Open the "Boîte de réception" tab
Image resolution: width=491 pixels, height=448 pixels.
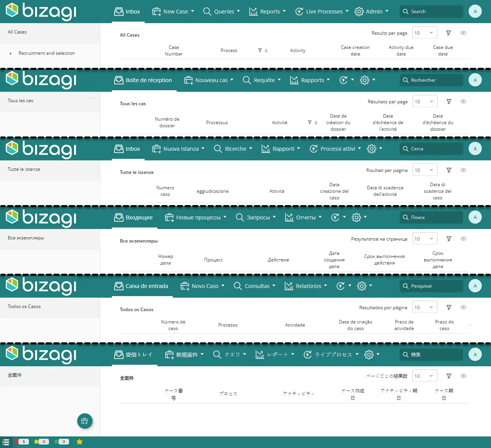pos(144,80)
